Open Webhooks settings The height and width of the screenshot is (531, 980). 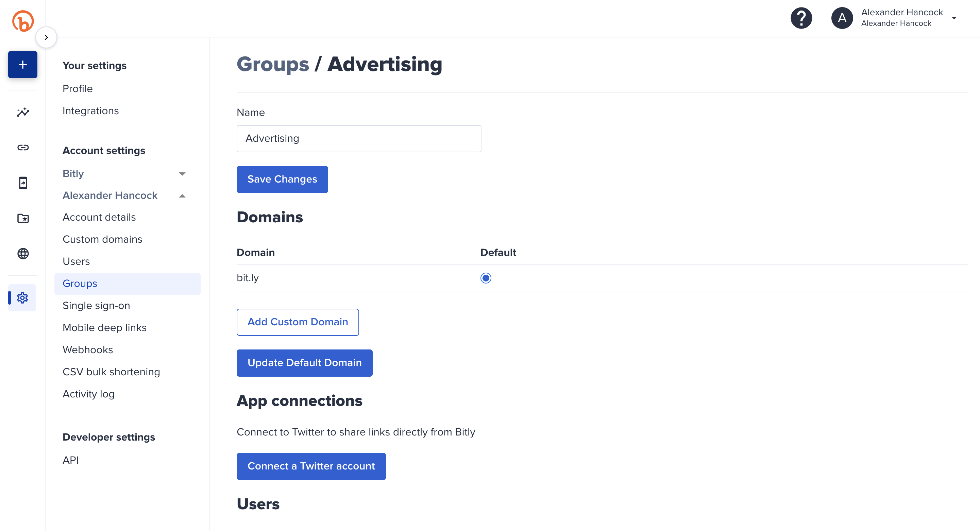pos(87,349)
